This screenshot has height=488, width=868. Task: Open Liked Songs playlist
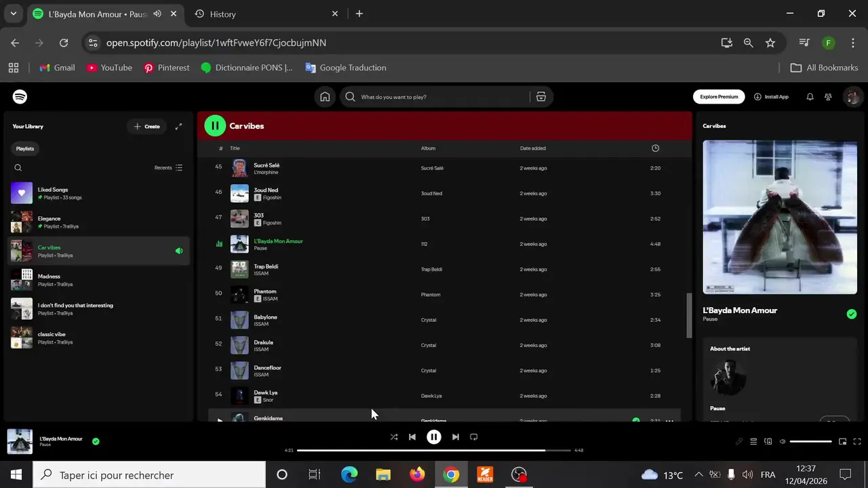pyautogui.click(x=98, y=193)
